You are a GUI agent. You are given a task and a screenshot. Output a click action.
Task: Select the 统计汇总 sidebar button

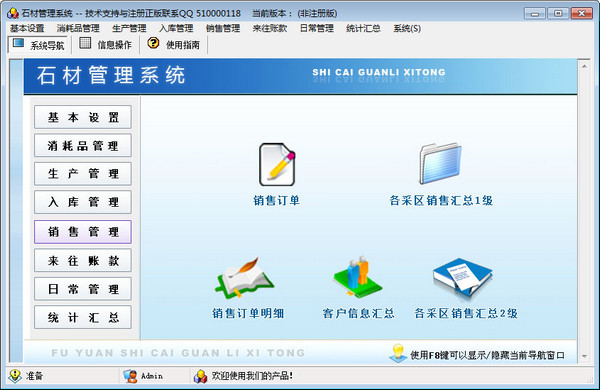[x=83, y=317]
